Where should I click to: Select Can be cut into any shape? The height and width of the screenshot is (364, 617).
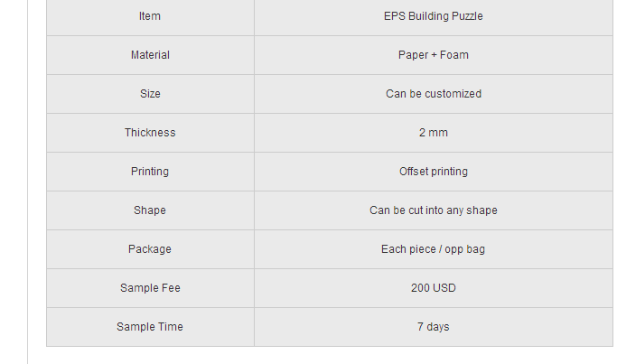434,210
